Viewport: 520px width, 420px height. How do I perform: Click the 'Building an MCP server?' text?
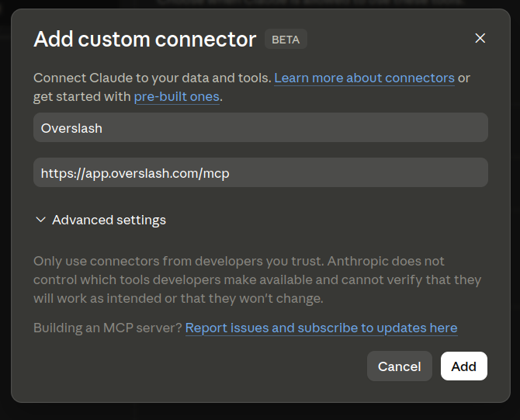(108, 328)
